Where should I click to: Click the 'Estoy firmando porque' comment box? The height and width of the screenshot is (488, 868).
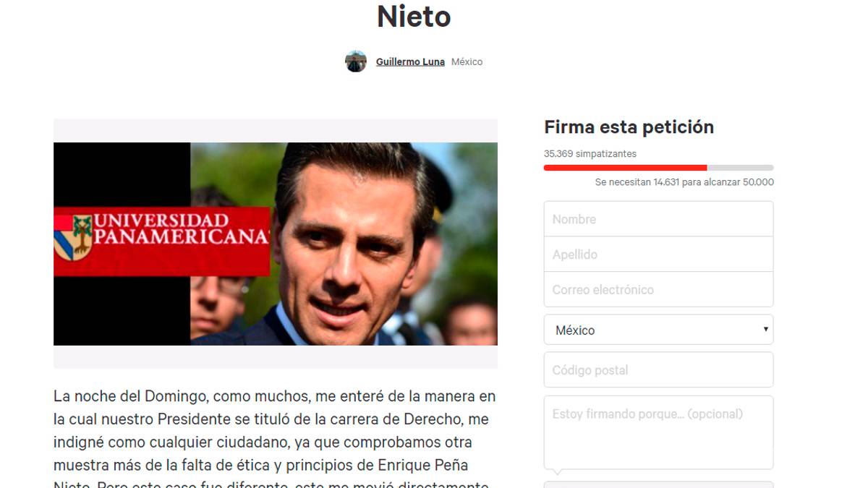pyautogui.click(x=658, y=432)
